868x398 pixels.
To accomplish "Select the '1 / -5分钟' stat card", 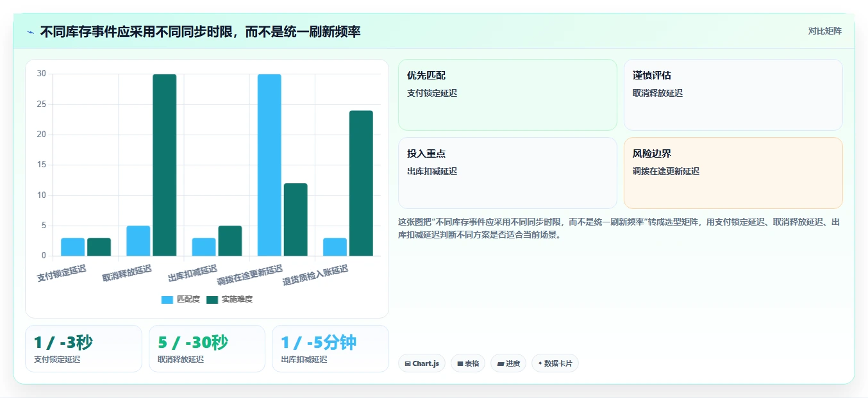I will [x=330, y=349].
